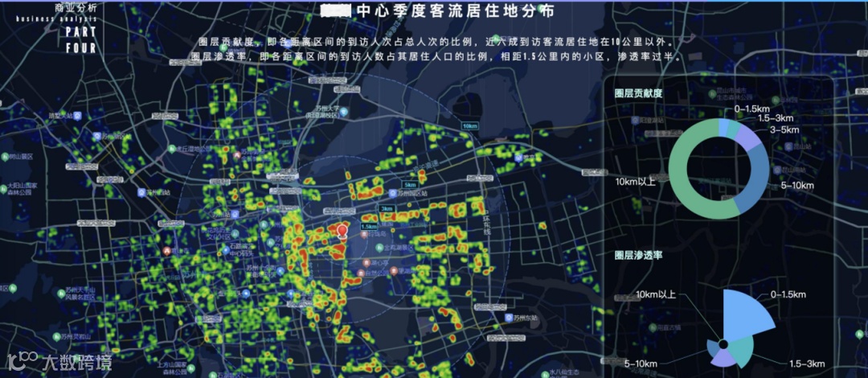
Task: Click the 1.5km radius label
Action: 369,227
